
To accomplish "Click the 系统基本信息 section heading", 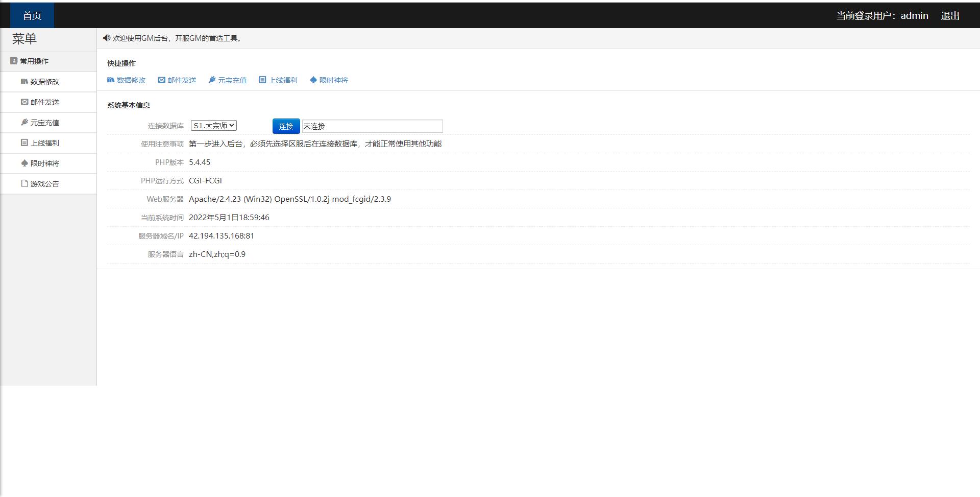I will pos(129,105).
